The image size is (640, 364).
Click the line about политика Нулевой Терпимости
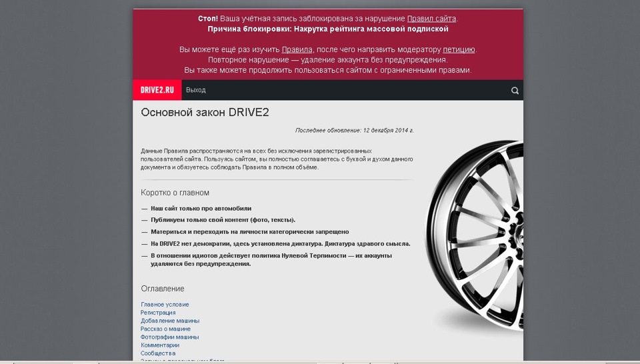[271, 260]
